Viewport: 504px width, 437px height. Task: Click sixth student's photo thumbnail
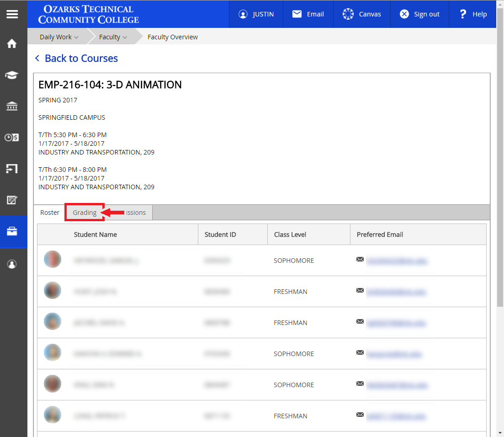pyautogui.click(x=53, y=415)
